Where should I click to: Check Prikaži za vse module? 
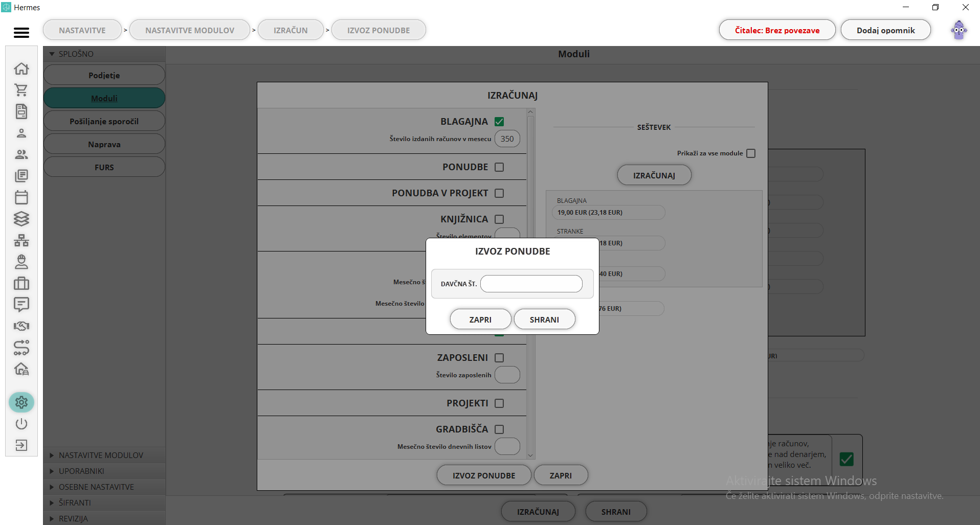751,153
